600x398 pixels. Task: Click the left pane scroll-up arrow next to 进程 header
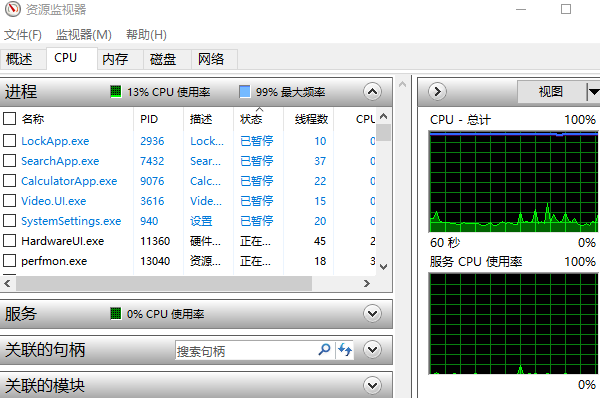[x=402, y=84]
